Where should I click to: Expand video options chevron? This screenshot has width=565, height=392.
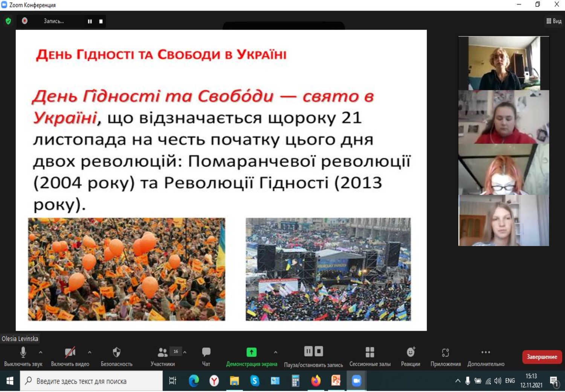point(89,354)
